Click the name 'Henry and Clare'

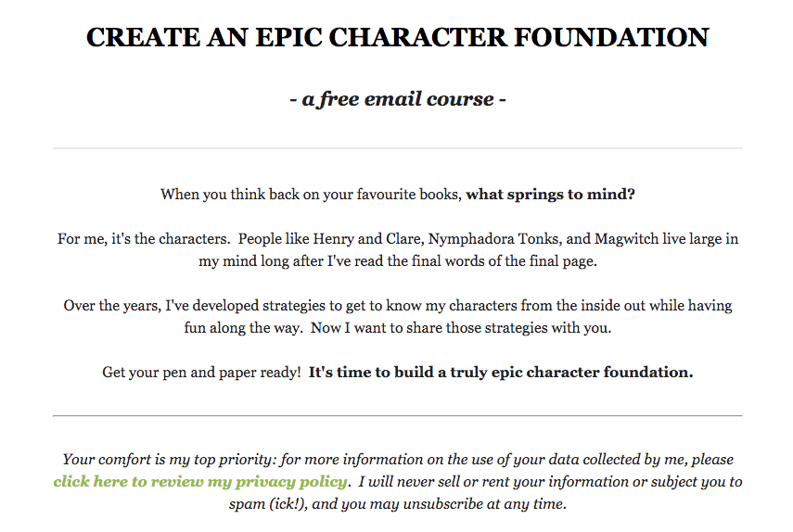(367, 239)
